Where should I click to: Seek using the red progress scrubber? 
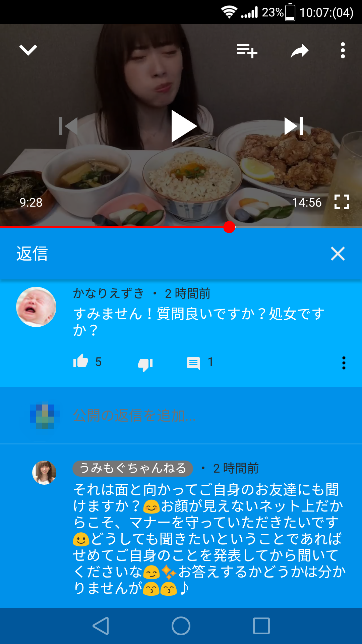[x=229, y=227]
